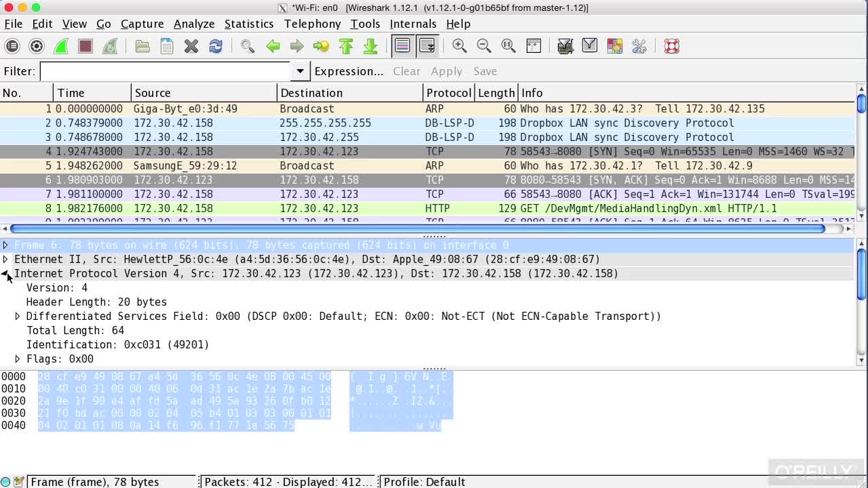Open the Analyze menu
Image resolution: width=868 pixels, height=488 pixels.
click(194, 24)
